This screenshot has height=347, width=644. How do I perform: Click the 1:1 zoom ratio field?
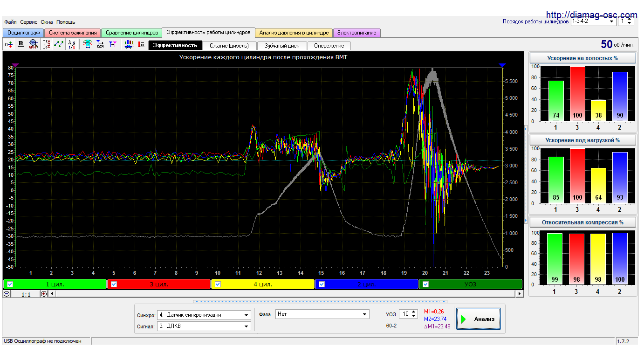[x=25, y=294]
